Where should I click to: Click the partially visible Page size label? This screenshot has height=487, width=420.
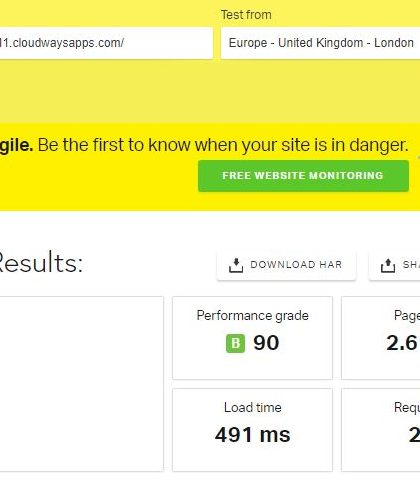[407, 316]
